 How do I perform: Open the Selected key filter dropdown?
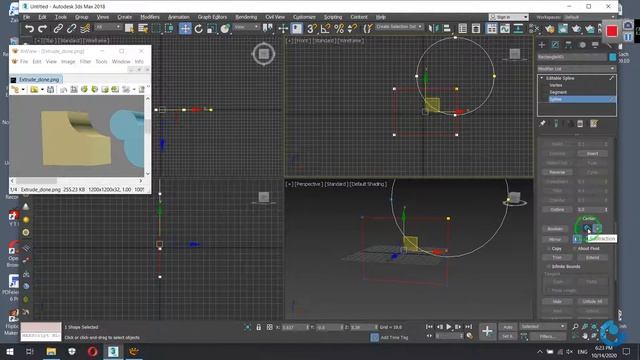542,327
